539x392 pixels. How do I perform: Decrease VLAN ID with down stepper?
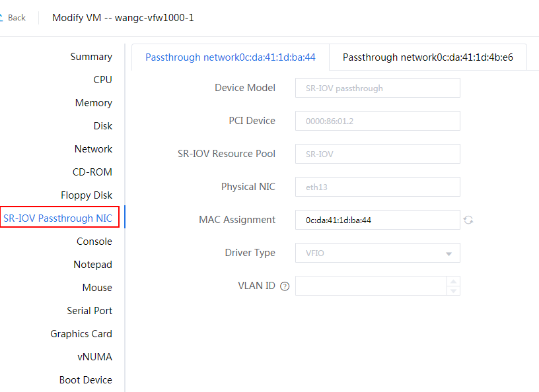click(453, 290)
